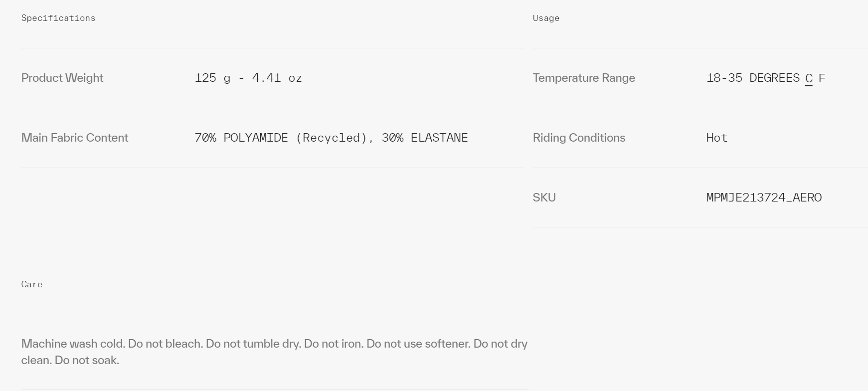The image size is (868, 391).
Task: Click the 70% POLYAMIDE text
Action: tap(241, 138)
